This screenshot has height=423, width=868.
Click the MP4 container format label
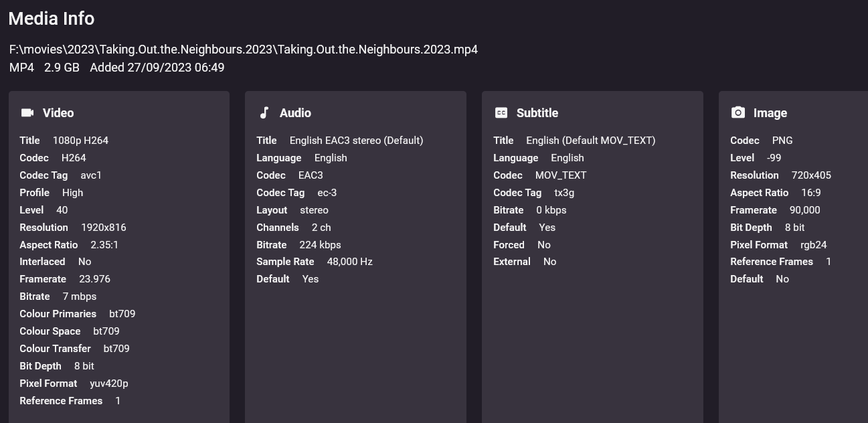21,68
